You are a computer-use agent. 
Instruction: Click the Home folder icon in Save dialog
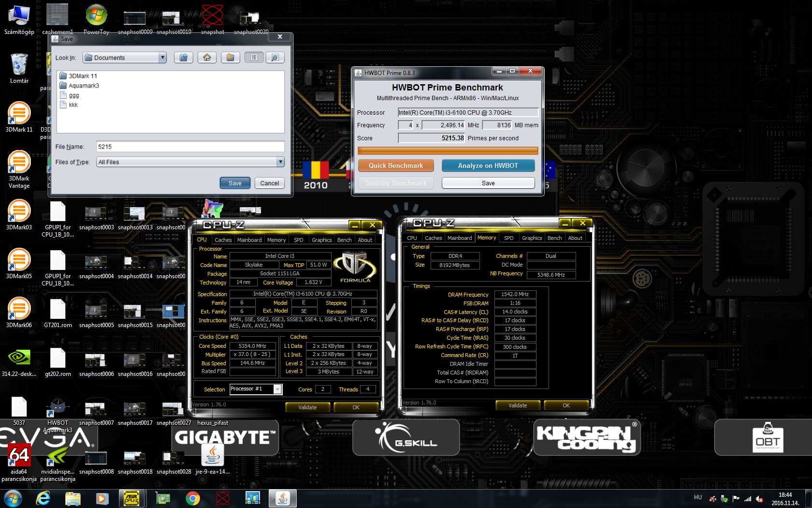[x=207, y=58]
